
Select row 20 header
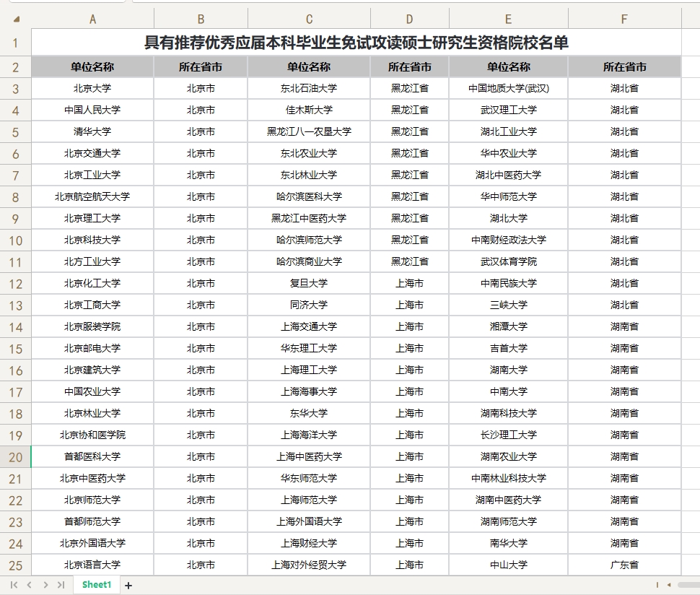(x=15, y=457)
